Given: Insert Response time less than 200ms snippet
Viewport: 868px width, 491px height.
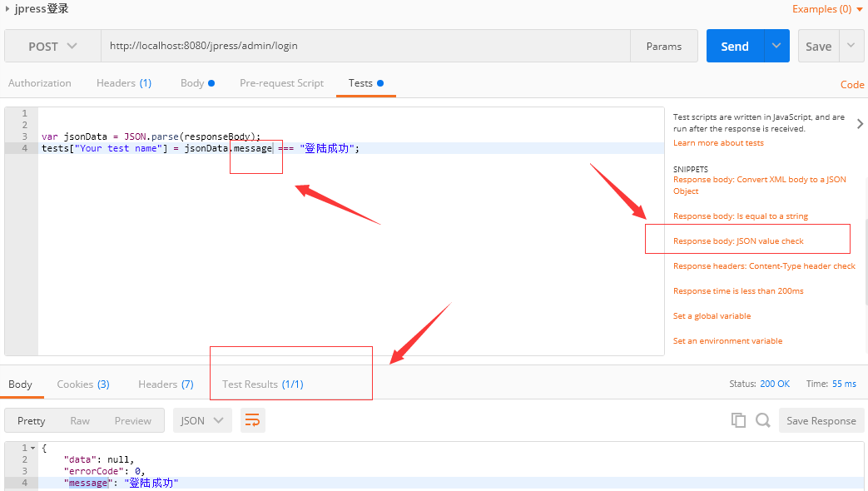Looking at the screenshot, I should coord(738,290).
